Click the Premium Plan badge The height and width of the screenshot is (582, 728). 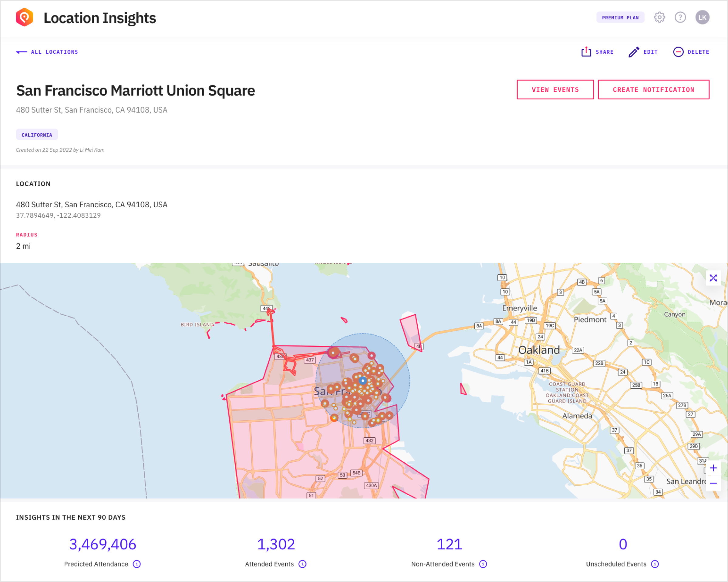point(620,18)
